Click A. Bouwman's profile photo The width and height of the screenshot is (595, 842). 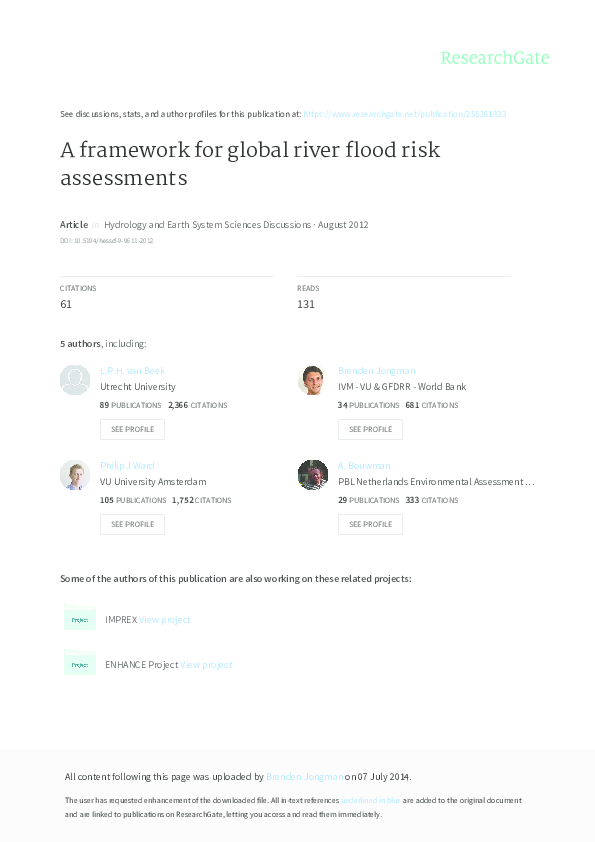312,474
